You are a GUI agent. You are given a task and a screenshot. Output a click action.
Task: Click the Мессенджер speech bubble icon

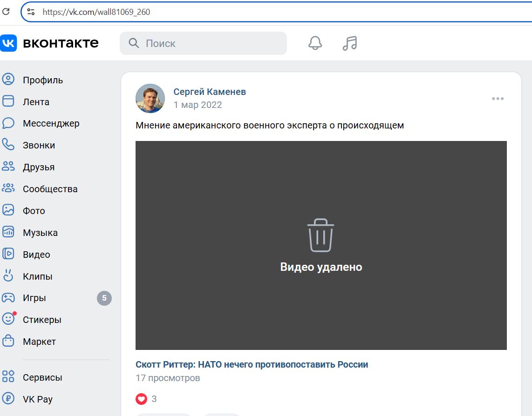pyautogui.click(x=8, y=123)
